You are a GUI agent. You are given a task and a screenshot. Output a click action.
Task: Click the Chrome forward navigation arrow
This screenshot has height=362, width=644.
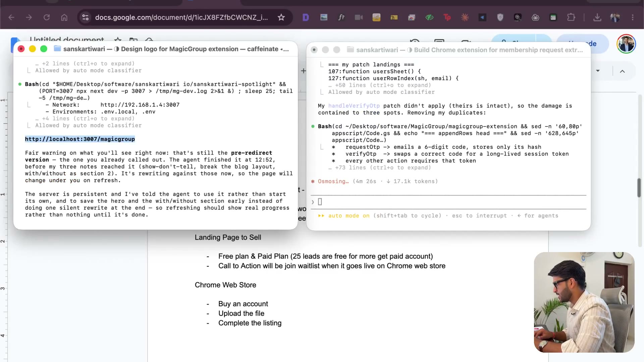point(29,17)
